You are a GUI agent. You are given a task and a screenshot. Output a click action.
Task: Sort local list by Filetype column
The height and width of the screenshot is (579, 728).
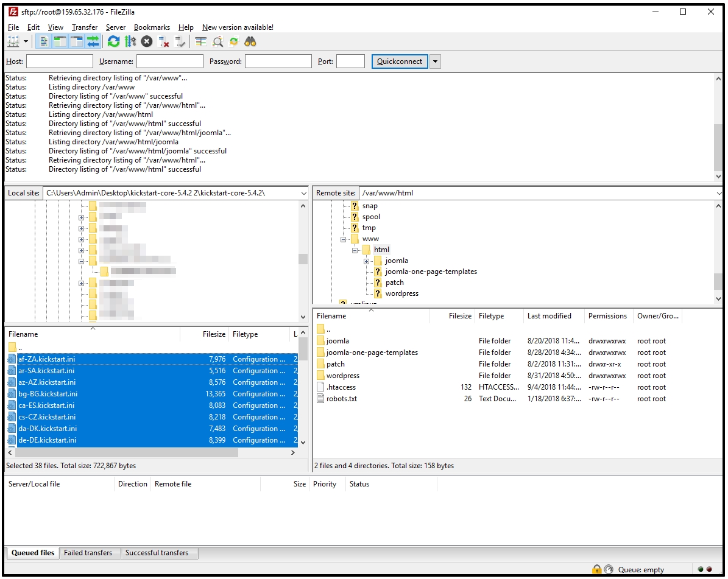click(x=259, y=334)
